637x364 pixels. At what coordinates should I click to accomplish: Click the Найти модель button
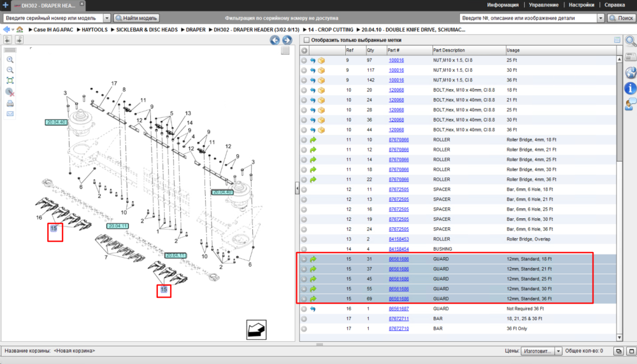(136, 18)
